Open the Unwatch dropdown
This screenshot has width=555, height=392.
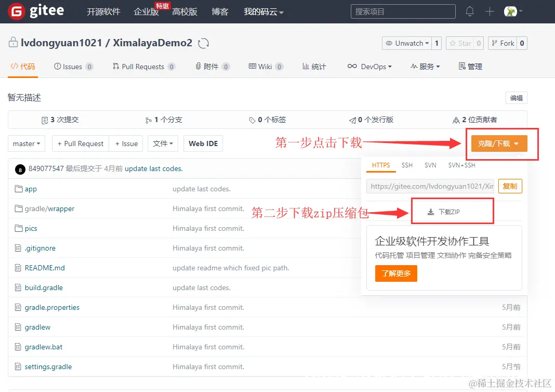(x=407, y=43)
